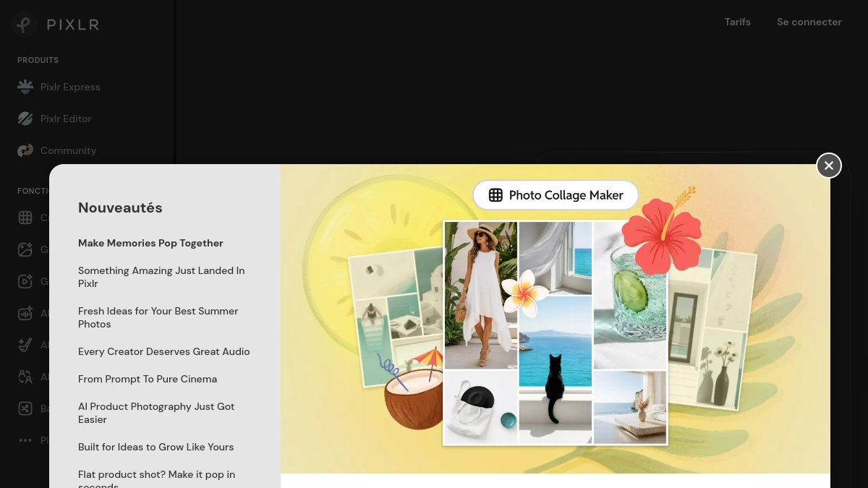Click the PIXLR wordmark text
The height and width of the screenshot is (488, 868).
click(x=73, y=25)
